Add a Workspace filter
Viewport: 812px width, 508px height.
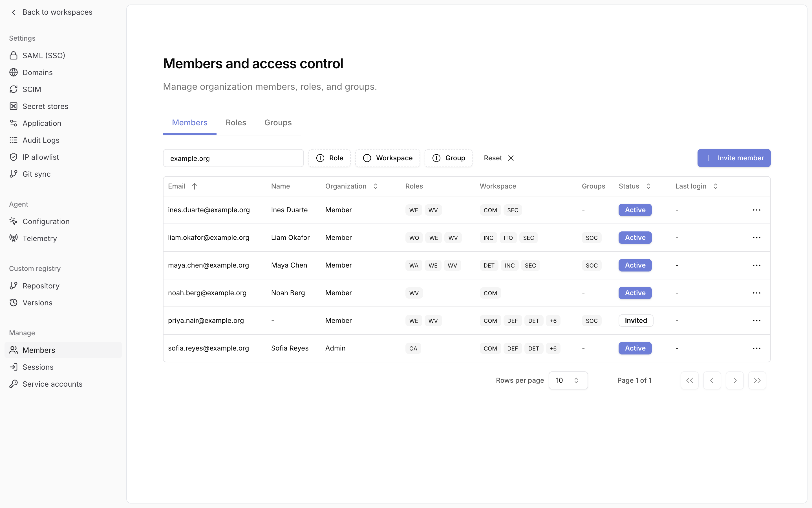point(388,158)
